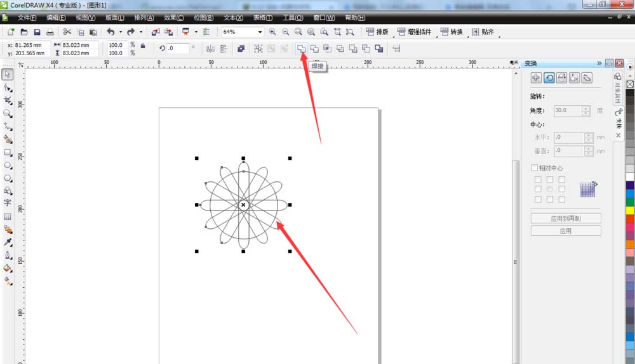
Task: Check the bottom-center anchor point box
Action: (549, 199)
